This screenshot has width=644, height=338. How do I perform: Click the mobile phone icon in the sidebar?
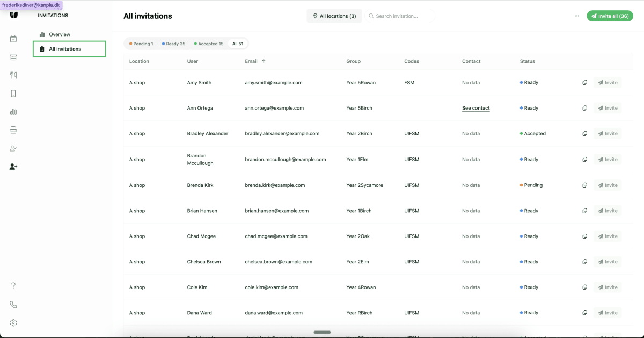13,94
